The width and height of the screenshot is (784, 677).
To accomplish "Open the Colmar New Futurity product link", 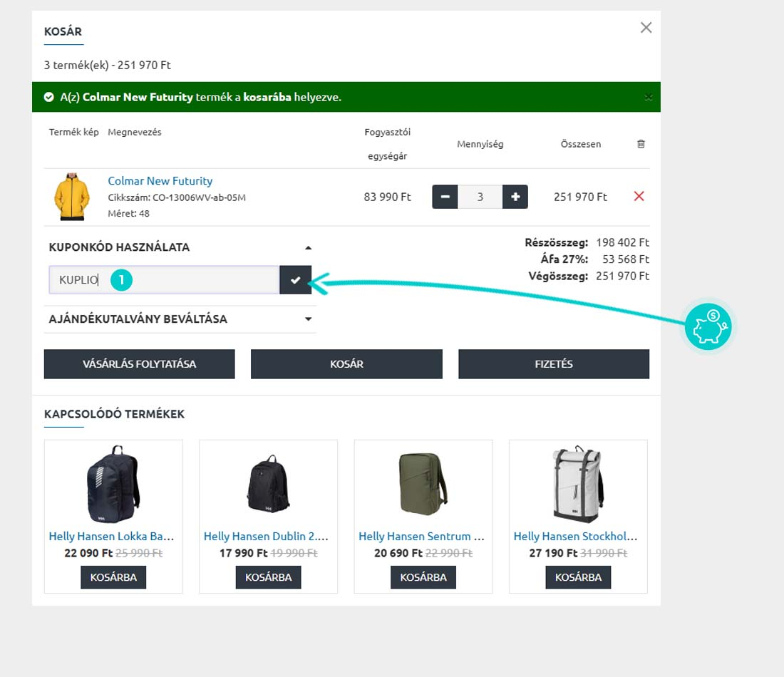I will point(160,181).
